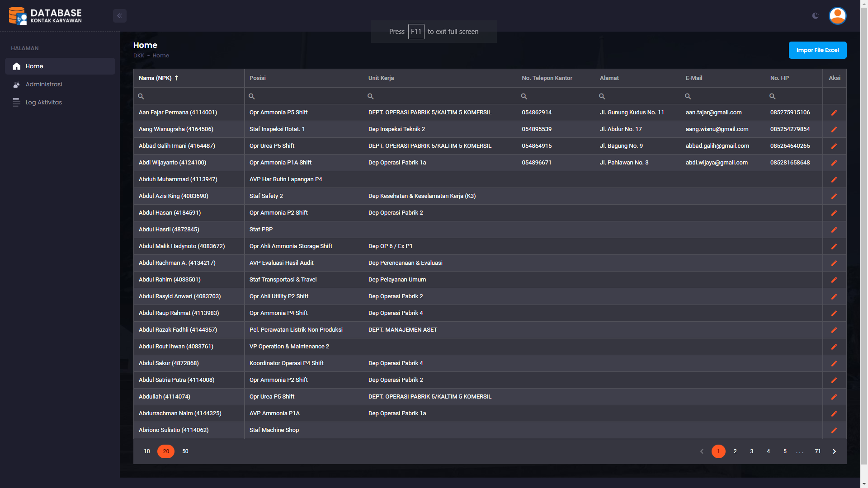868x488 pixels.
Task: Go to previous page arrow
Action: pos(702,451)
